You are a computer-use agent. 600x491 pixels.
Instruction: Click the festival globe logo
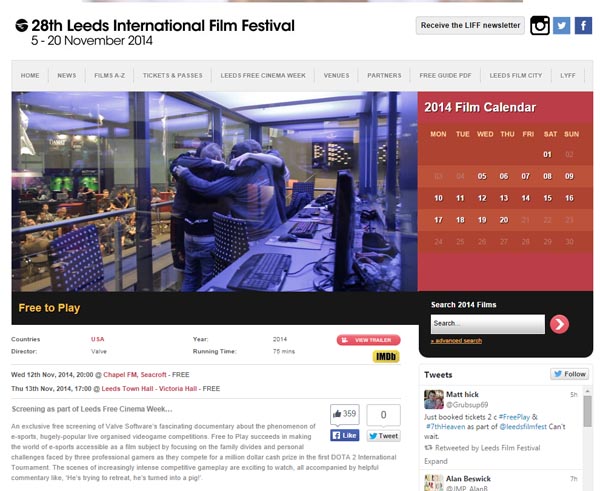[21, 25]
